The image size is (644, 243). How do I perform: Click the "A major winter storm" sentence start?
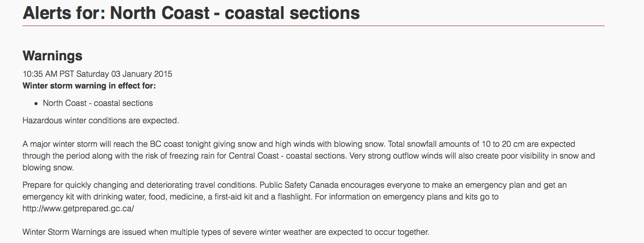60,144
